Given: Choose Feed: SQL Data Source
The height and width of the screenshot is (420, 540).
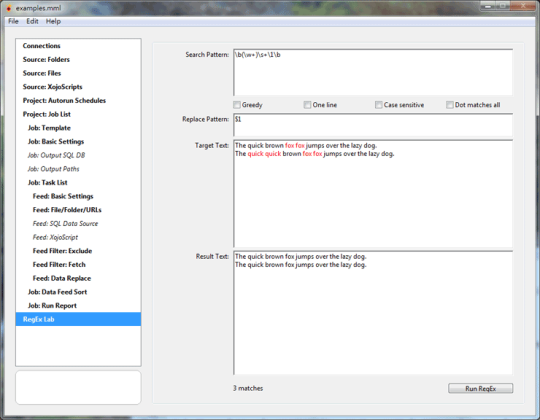Looking at the screenshot, I should 78,223.
